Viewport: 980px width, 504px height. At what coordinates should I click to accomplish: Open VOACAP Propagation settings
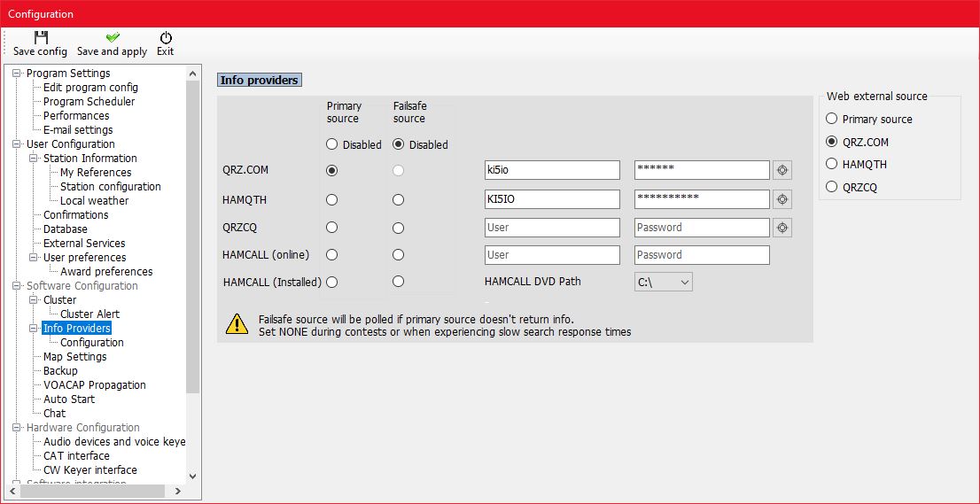[x=95, y=384]
